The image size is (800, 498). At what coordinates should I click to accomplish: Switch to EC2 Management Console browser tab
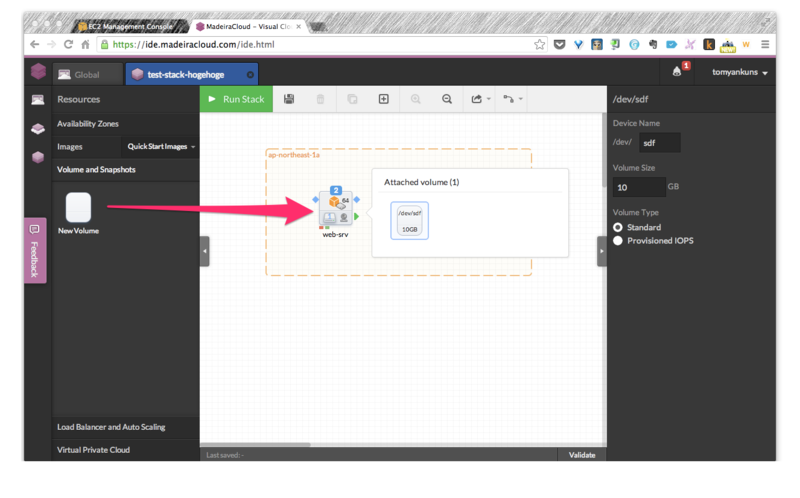pyautogui.click(x=130, y=27)
